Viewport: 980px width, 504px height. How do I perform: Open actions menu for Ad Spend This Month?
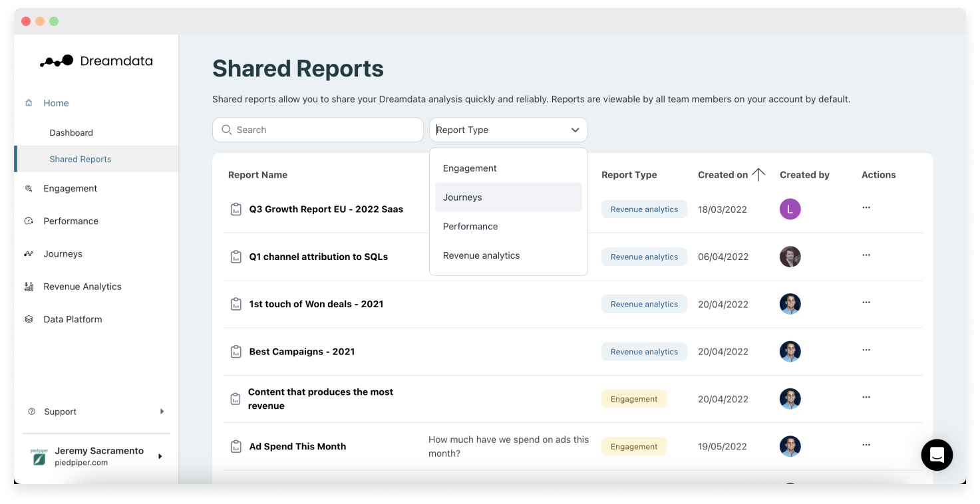866,445
